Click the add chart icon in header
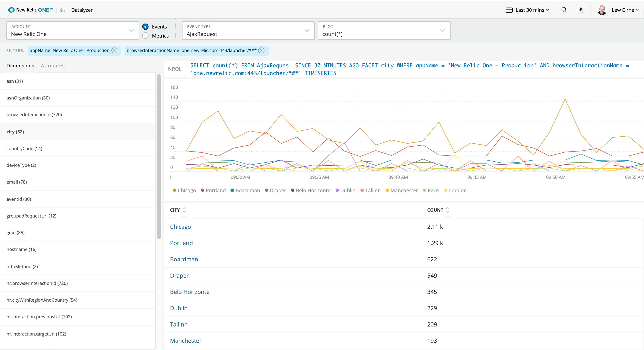Image resolution: width=644 pixels, height=350 pixels. [x=581, y=10]
